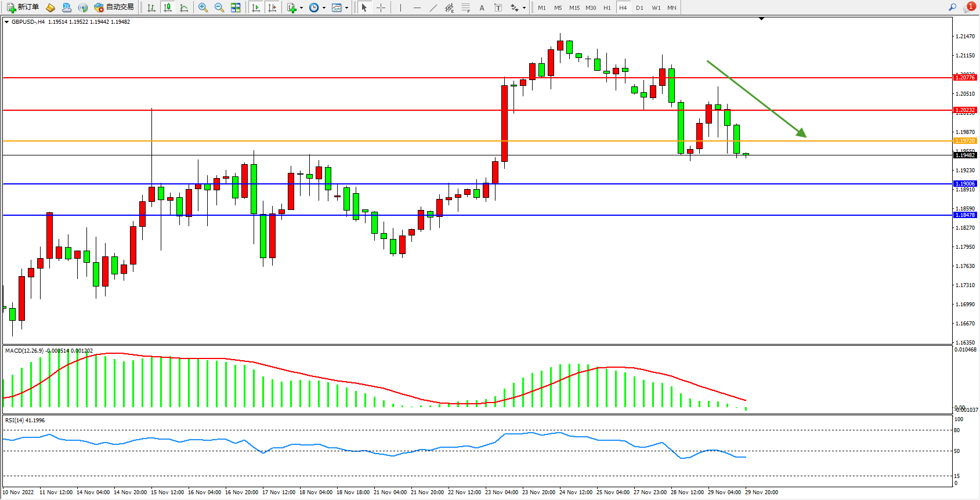
Task: Click the tile windows icon
Action: [x=236, y=8]
